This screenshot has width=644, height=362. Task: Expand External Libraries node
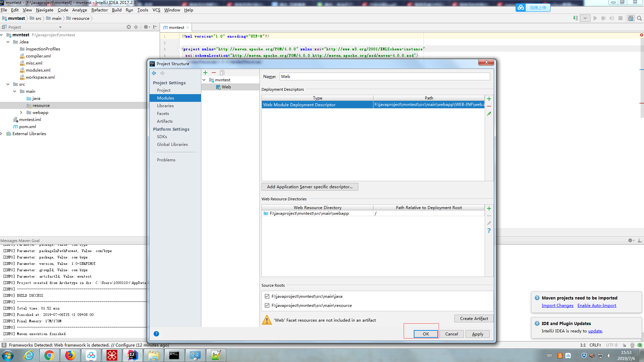(x=1, y=134)
